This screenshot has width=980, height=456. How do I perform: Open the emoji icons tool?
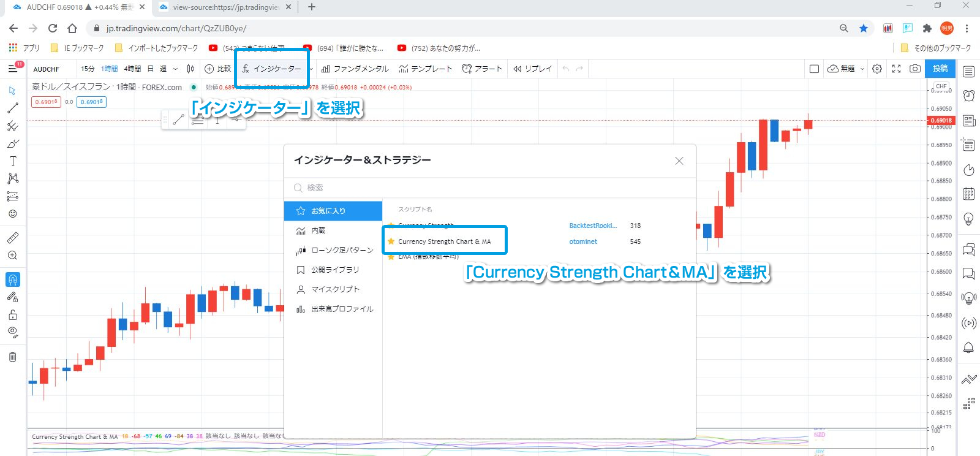[x=12, y=214]
